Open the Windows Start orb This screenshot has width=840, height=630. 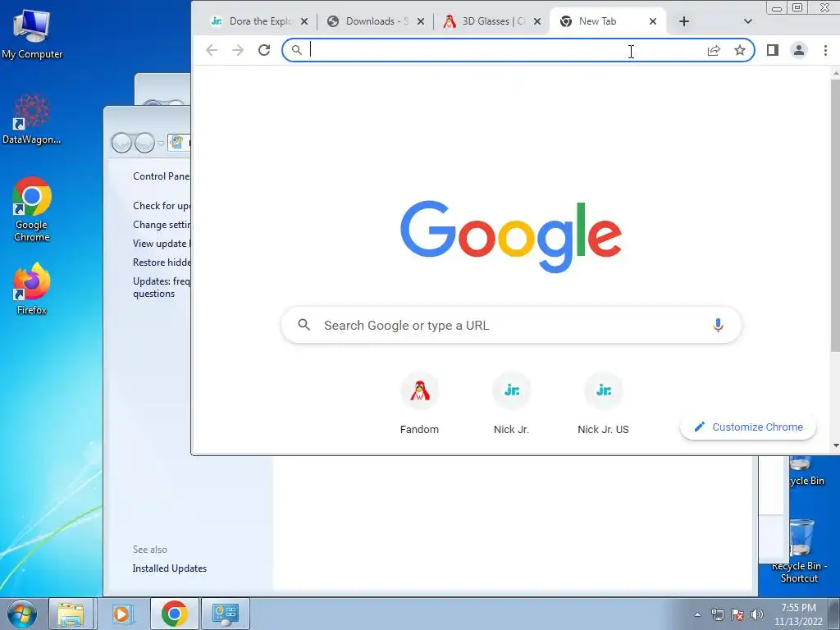tap(22, 614)
